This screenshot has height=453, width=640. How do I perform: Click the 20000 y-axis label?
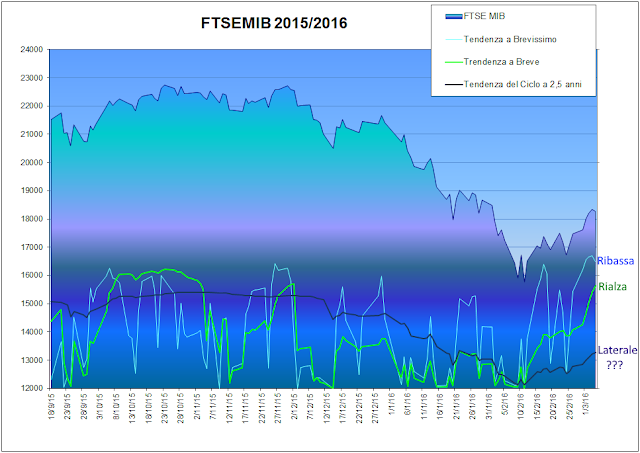click(31, 162)
